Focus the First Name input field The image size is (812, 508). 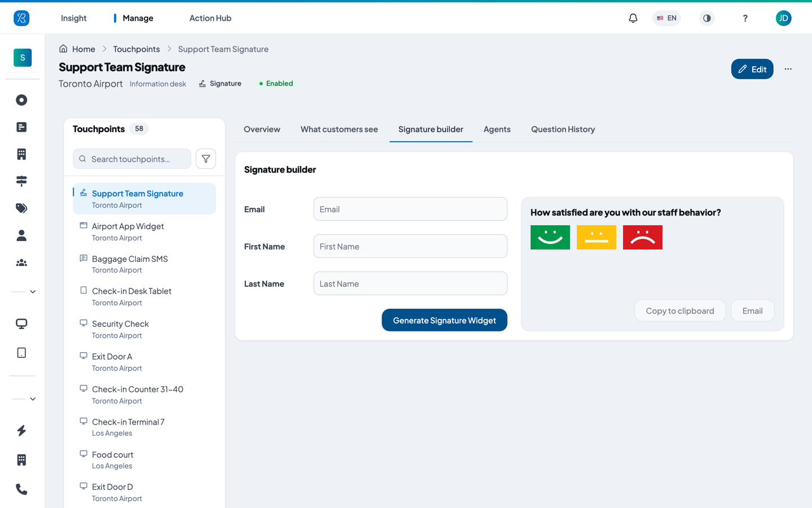(x=411, y=246)
